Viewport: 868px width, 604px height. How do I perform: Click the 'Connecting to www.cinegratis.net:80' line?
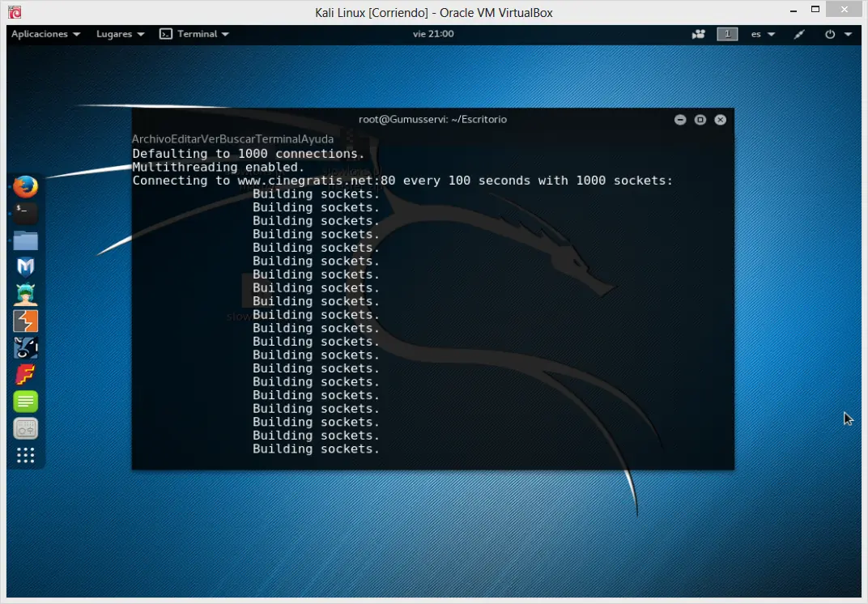(x=402, y=181)
